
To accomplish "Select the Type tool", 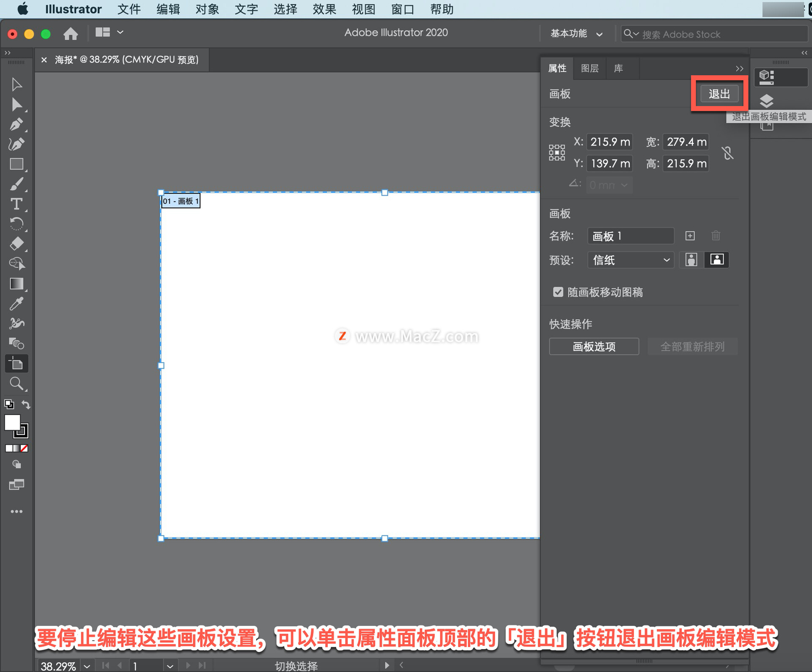I will pyautogui.click(x=16, y=204).
